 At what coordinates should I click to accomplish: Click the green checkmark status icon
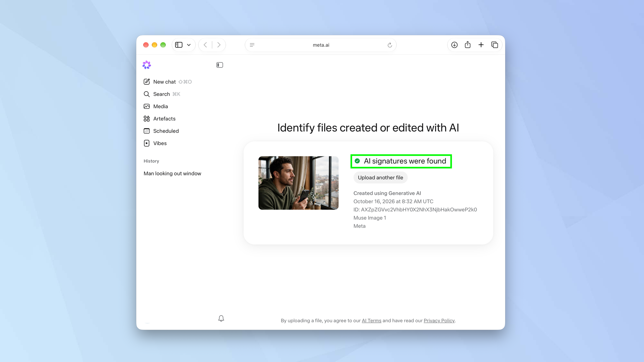[357, 161]
